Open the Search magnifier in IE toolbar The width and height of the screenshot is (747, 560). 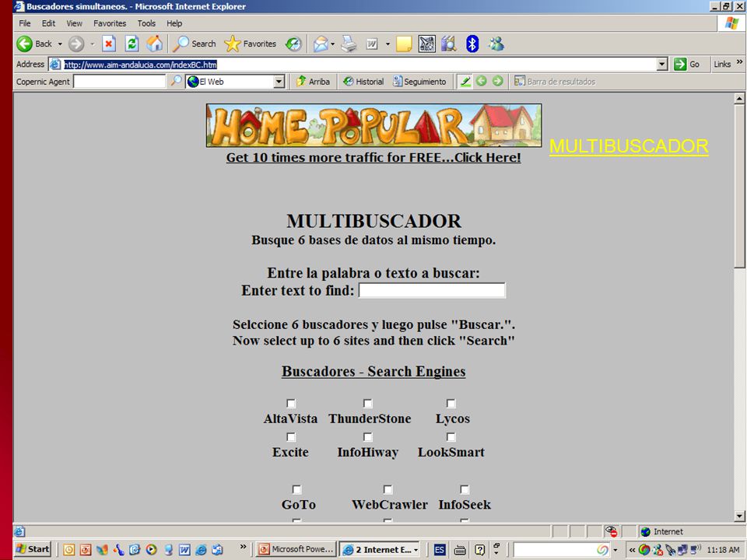[x=181, y=44]
